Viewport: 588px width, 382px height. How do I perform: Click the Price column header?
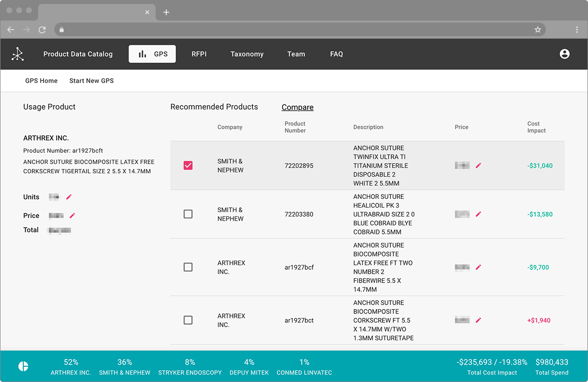(461, 127)
